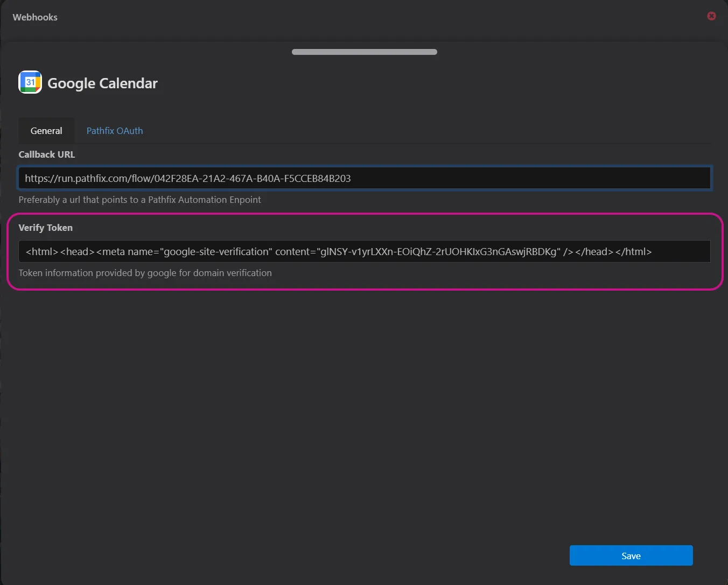
Task: Close the Webhooks dialog
Action: click(711, 16)
